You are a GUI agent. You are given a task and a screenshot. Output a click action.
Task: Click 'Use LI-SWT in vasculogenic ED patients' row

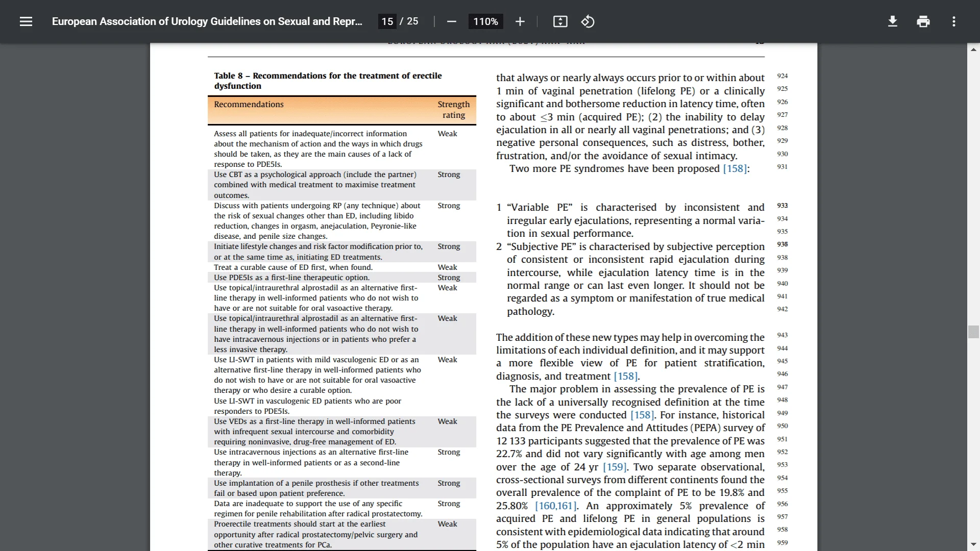coord(341,406)
